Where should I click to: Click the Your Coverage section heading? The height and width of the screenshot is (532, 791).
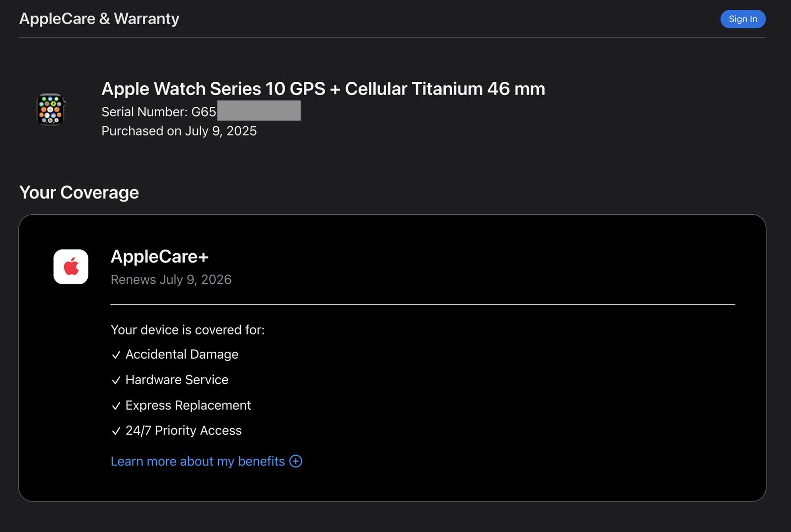tap(79, 193)
